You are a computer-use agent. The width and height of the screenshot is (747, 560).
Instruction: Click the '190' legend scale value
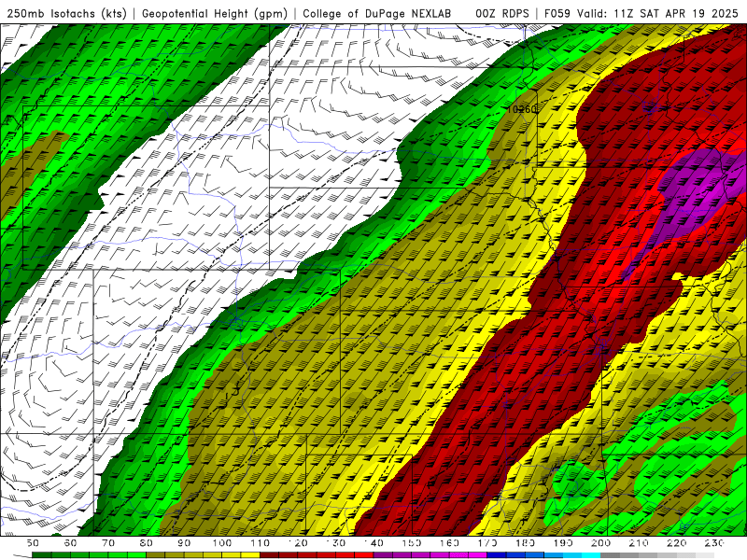tap(563, 543)
